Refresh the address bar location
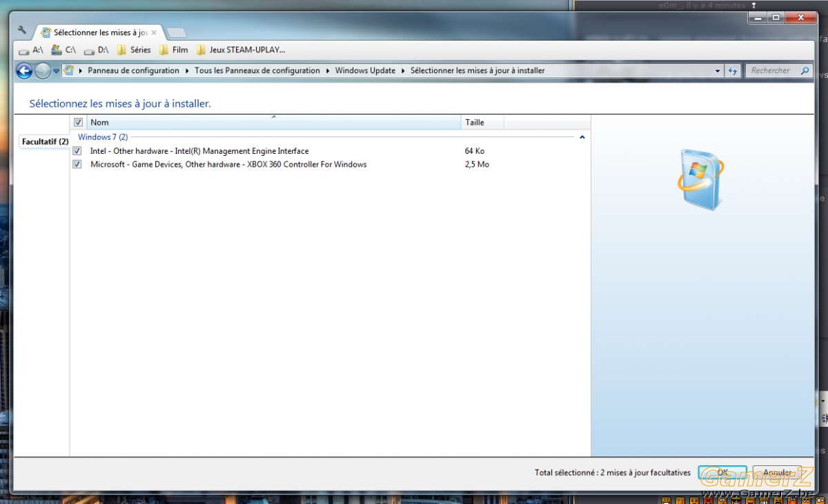Image resolution: width=828 pixels, height=504 pixels. pos(733,70)
